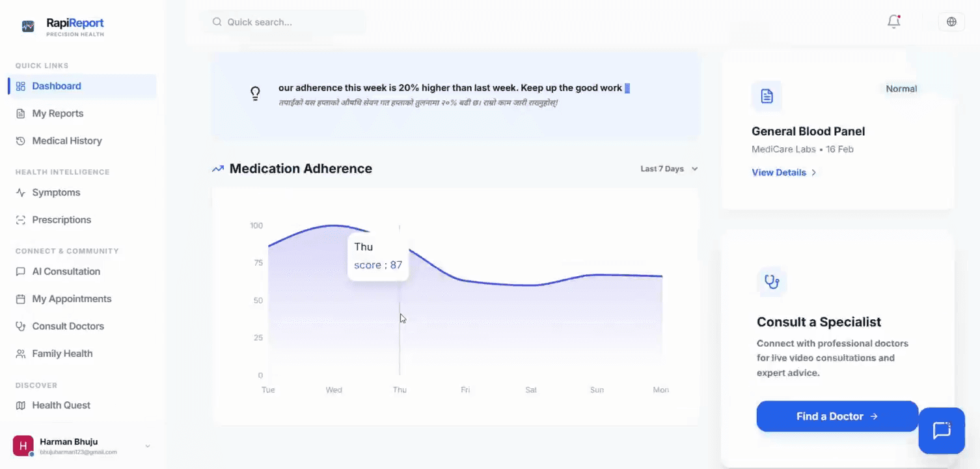Click the Fri label on chart axis
The width and height of the screenshot is (980, 469).
click(465, 390)
